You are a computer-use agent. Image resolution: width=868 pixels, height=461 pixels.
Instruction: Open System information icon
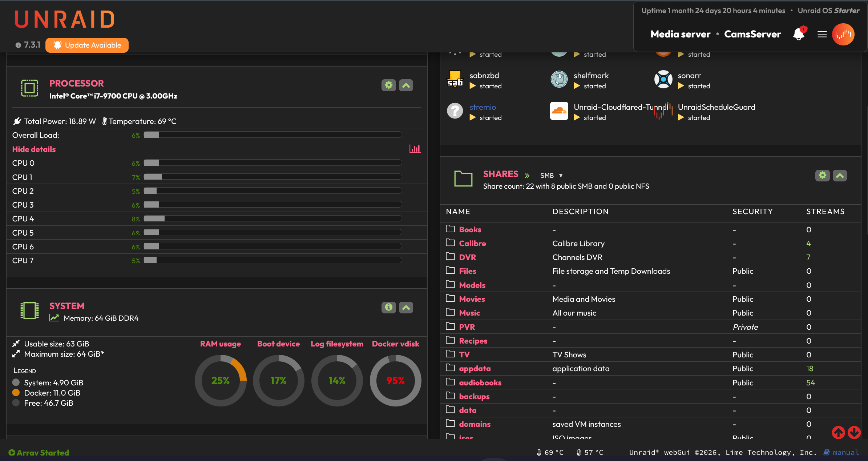tap(389, 307)
